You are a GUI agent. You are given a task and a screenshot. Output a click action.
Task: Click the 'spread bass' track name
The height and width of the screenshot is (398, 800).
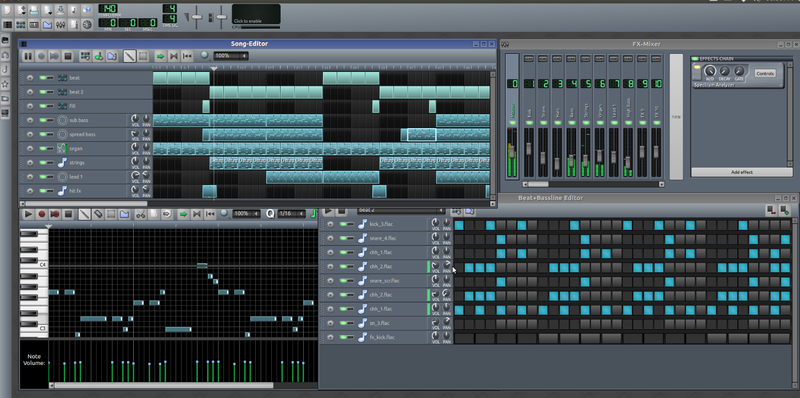82,134
